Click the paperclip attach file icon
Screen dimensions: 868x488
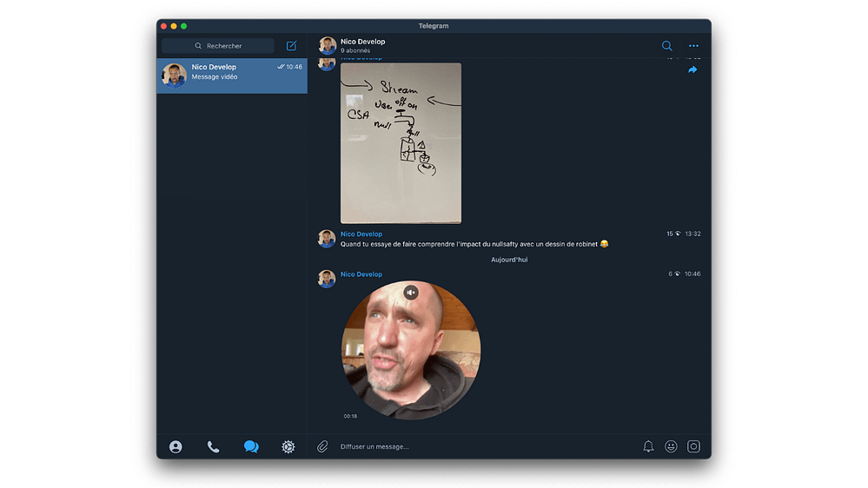(x=322, y=446)
